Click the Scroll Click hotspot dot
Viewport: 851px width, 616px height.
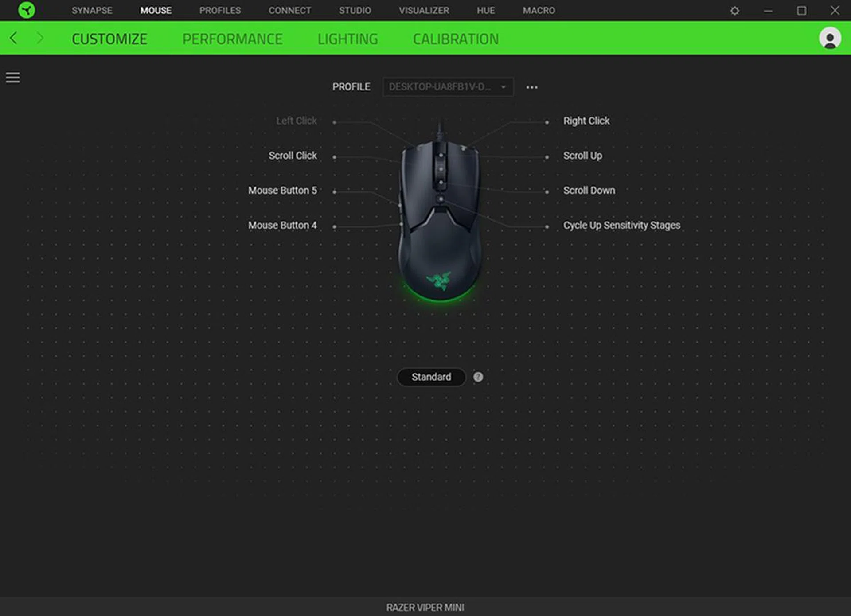(x=335, y=156)
